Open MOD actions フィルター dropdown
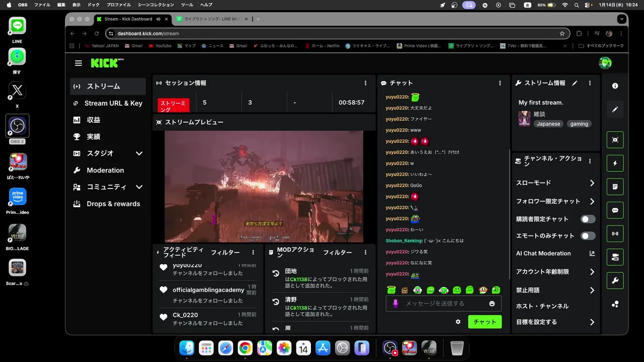This screenshot has width=644, height=362. [x=338, y=252]
